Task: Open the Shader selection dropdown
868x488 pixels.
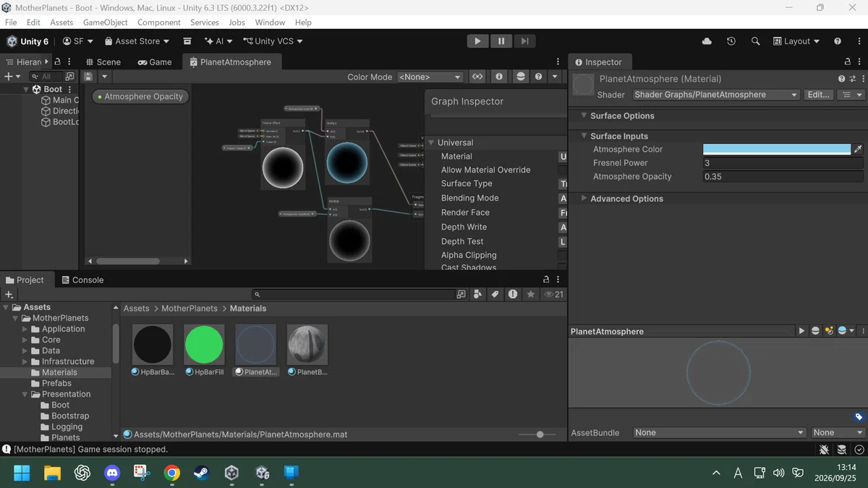Action: [715, 95]
